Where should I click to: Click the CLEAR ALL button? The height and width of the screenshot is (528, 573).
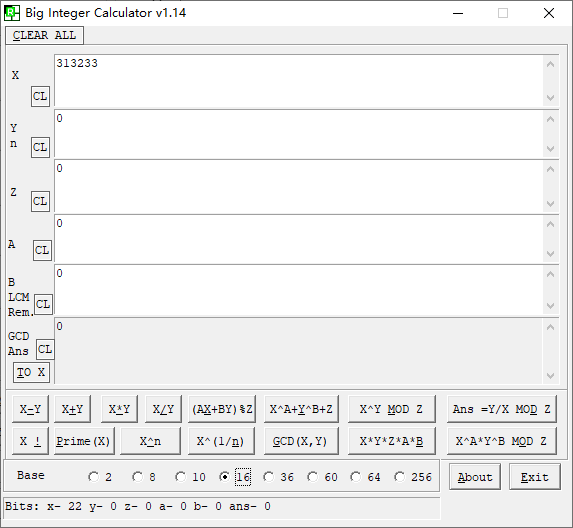(x=45, y=35)
